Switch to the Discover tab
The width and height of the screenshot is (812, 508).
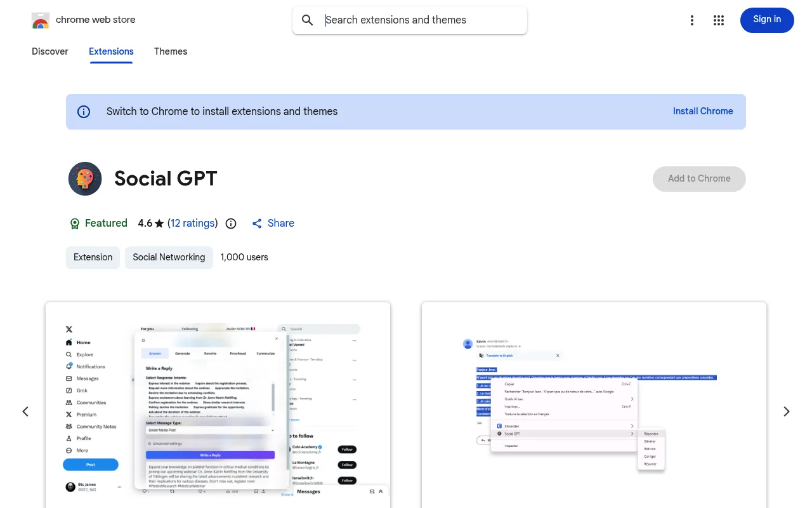pyautogui.click(x=50, y=51)
